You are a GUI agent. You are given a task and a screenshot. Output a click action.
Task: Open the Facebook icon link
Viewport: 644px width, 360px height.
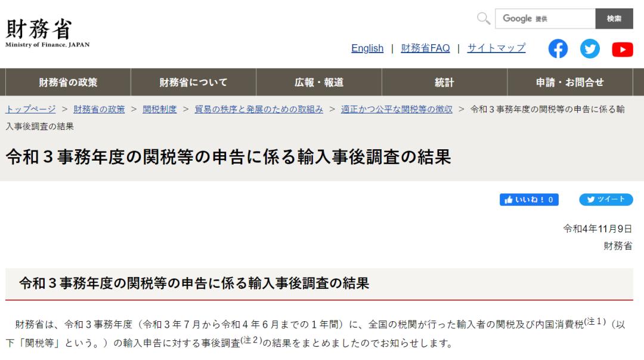[x=558, y=49]
